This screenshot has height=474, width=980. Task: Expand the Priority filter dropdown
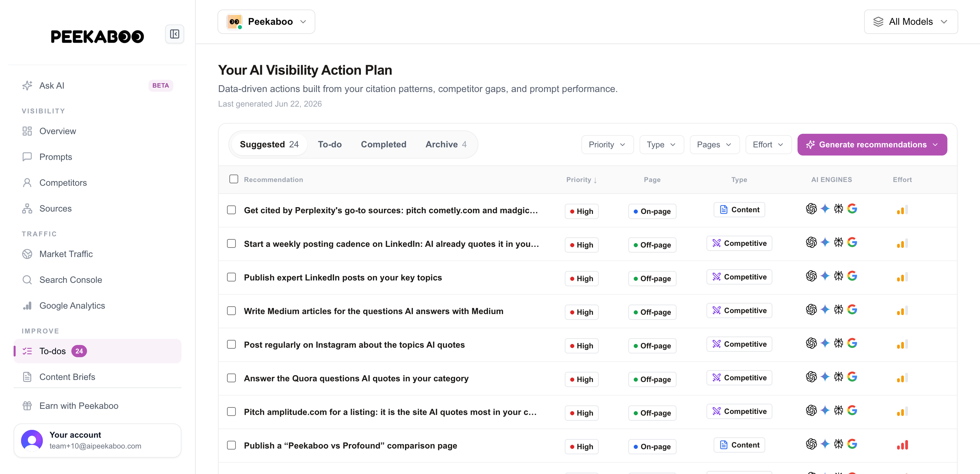point(608,145)
